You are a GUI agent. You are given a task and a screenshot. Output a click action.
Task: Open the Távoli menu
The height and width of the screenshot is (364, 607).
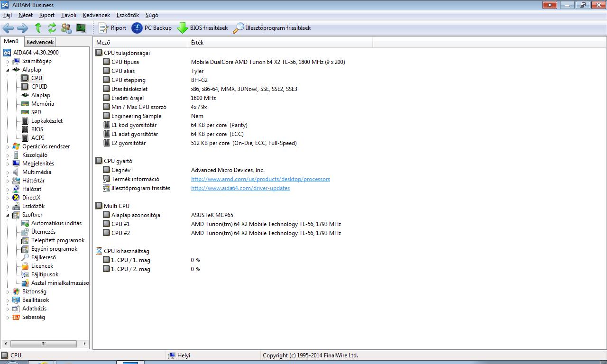pyautogui.click(x=69, y=15)
